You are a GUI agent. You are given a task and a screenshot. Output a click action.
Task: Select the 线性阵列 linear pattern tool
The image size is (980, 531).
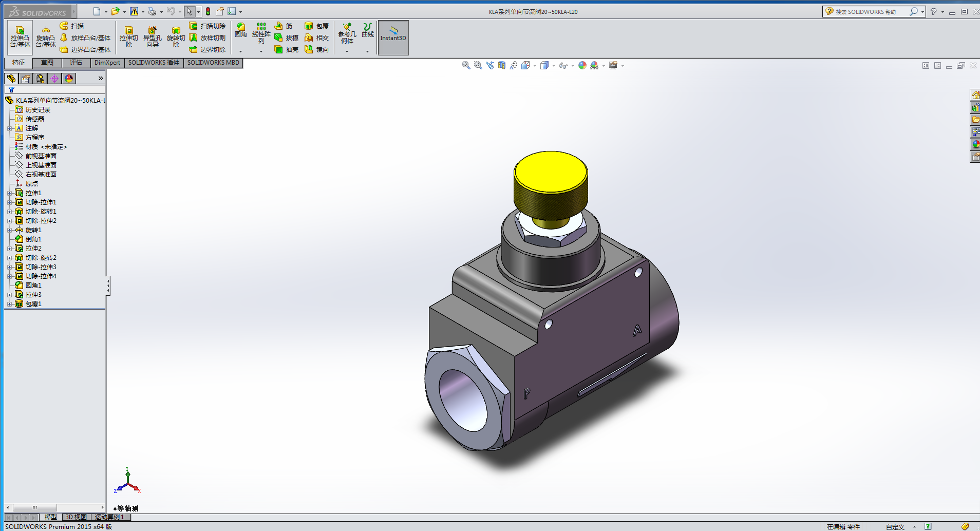tap(261, 33)
